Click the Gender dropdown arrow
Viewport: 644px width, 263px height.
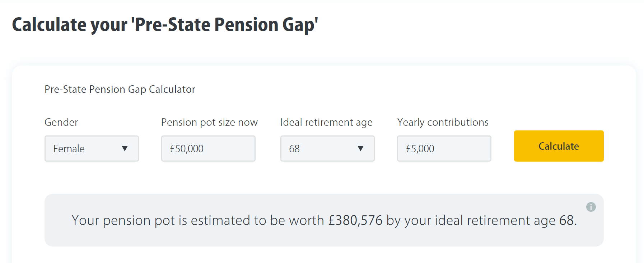pyautogui.click(x=125, y=148)
